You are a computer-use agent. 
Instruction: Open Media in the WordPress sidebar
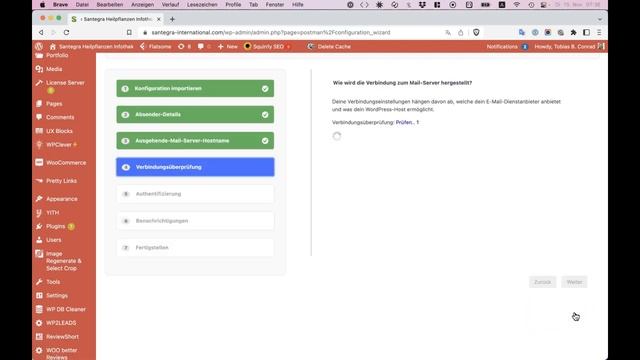click(54, 69)
